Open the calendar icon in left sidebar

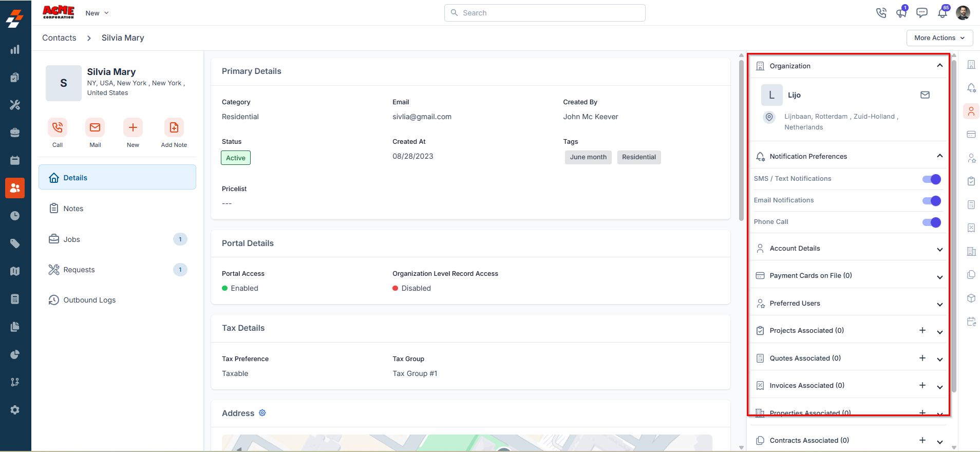[x=15, y=160]
